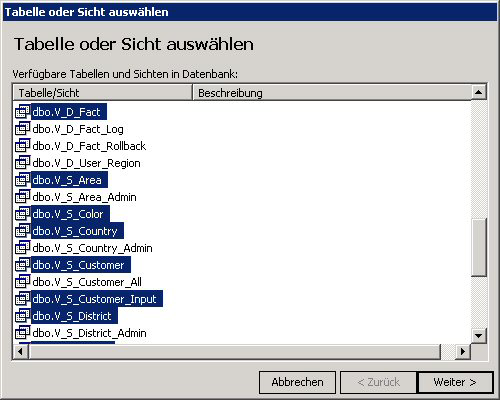Click the Weiter > button
The width and height of the screenshot is (500, 400).
click(455, 382)
